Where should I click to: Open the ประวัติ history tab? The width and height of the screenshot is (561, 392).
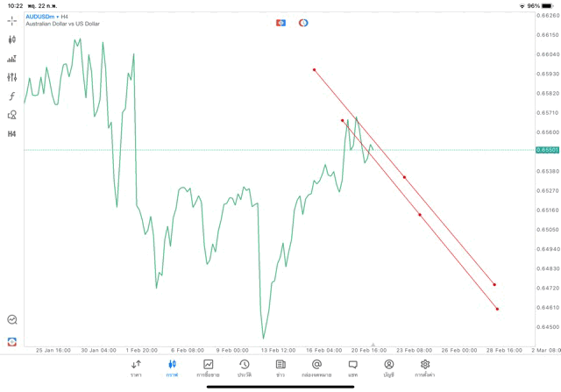[244, 367]
